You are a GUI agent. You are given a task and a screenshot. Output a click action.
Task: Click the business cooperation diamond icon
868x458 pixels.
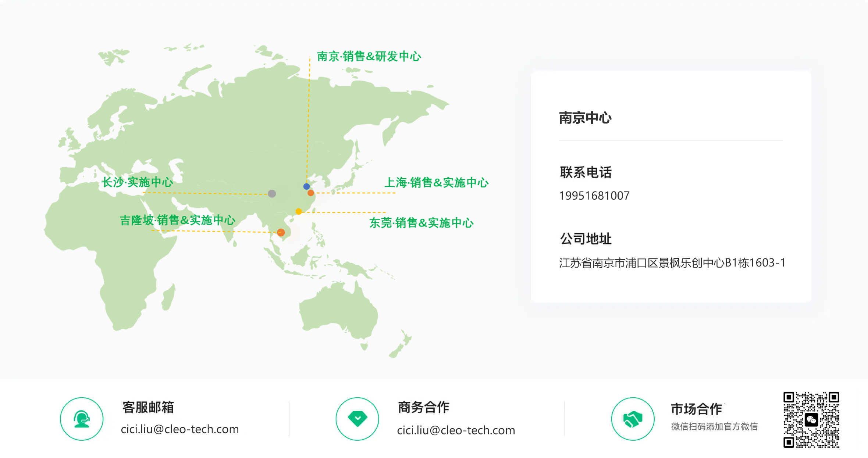[357, 419]
